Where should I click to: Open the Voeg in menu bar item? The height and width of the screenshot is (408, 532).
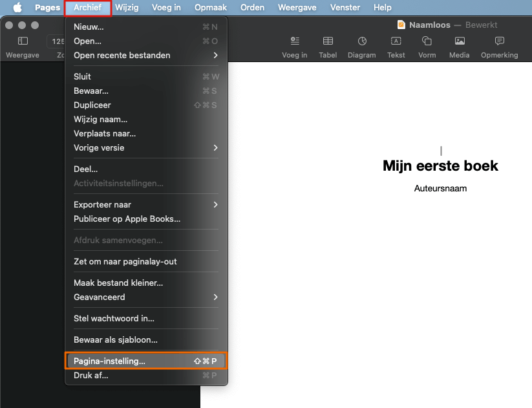166,8
